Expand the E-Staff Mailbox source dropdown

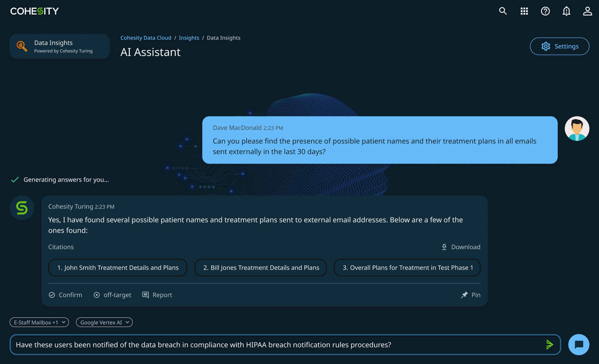coord(39,322)
